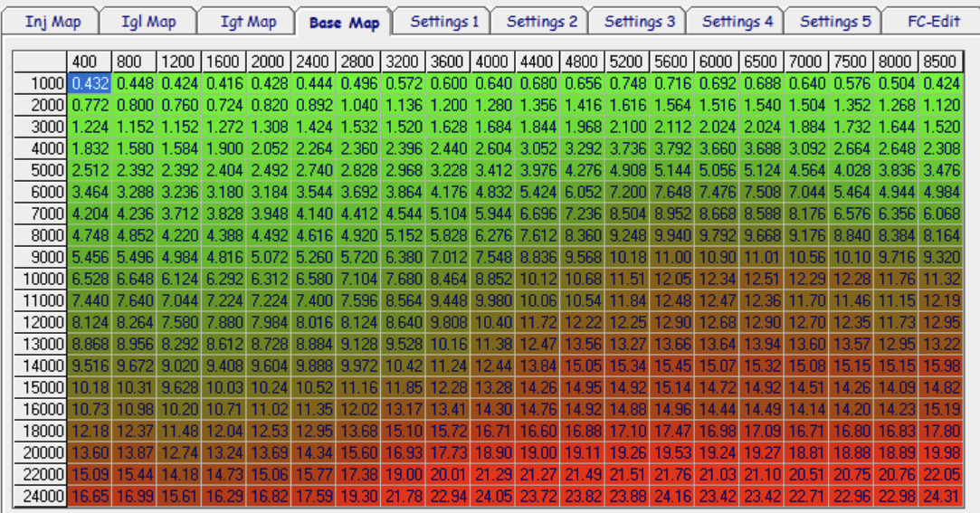980x513 pixels.
Task: Click the 16.65 cell in the 24000 row
Action: pos(90,496)
